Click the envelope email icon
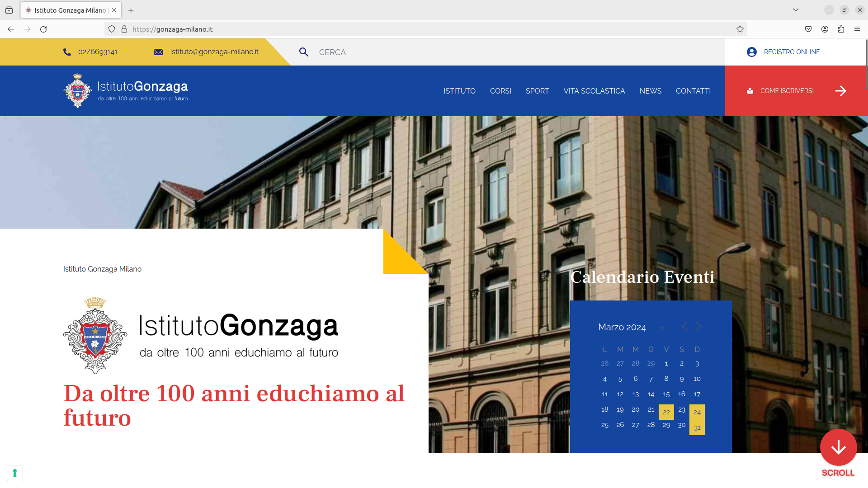 click(x=158, y=52)
